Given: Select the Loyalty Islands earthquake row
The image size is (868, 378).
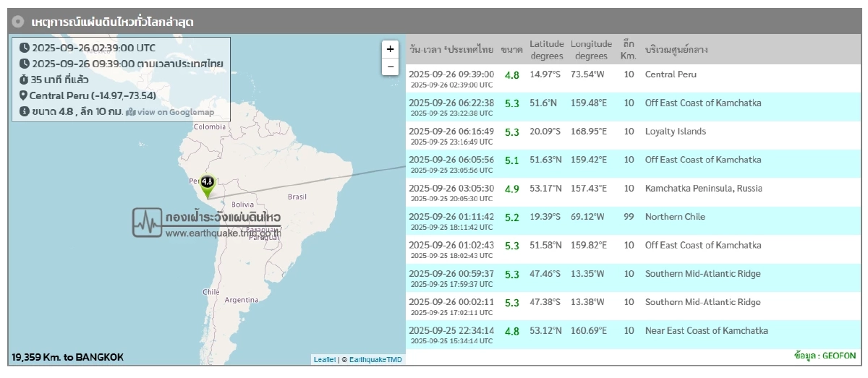Looking at the screenshot, I should coord(633,136).
